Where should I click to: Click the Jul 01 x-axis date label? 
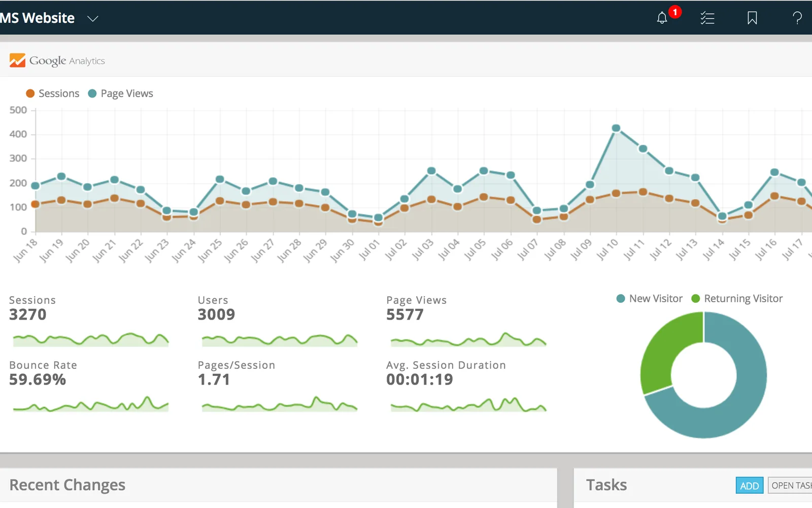pyautogui.click(x=369, y=250)
